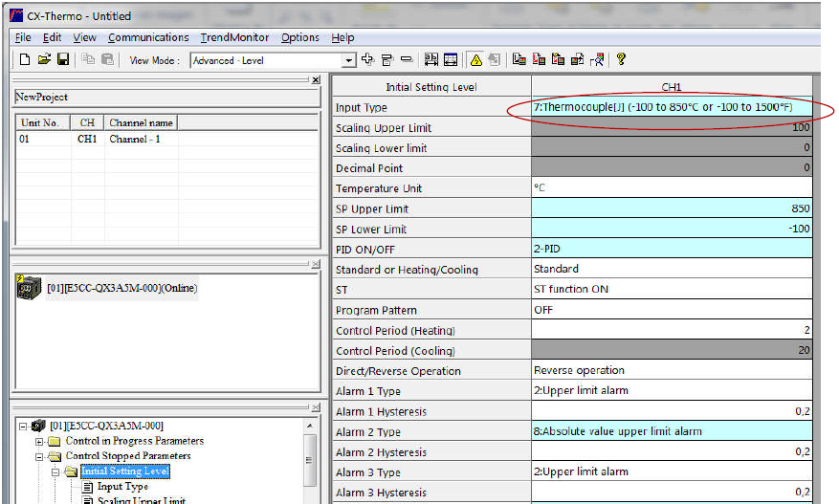The width and height of the screenshot is (839, 504).
Task: Collapse Control Stopped Parameters node
Action: (x=39, y=457)
